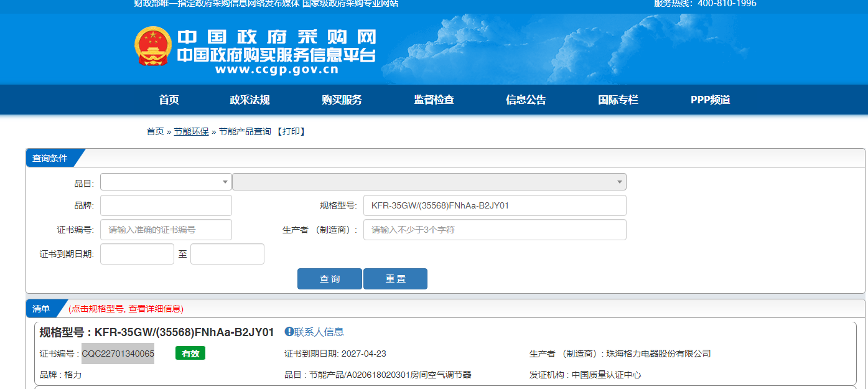Open 监督检查 in navigation bar
The image size is (868, 389).
tap(434, 100)
